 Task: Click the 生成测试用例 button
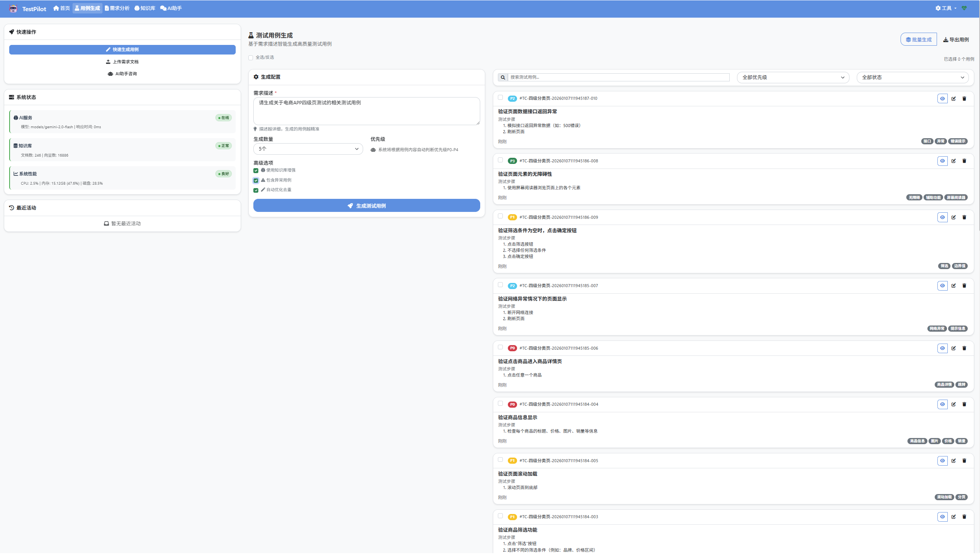366,206
